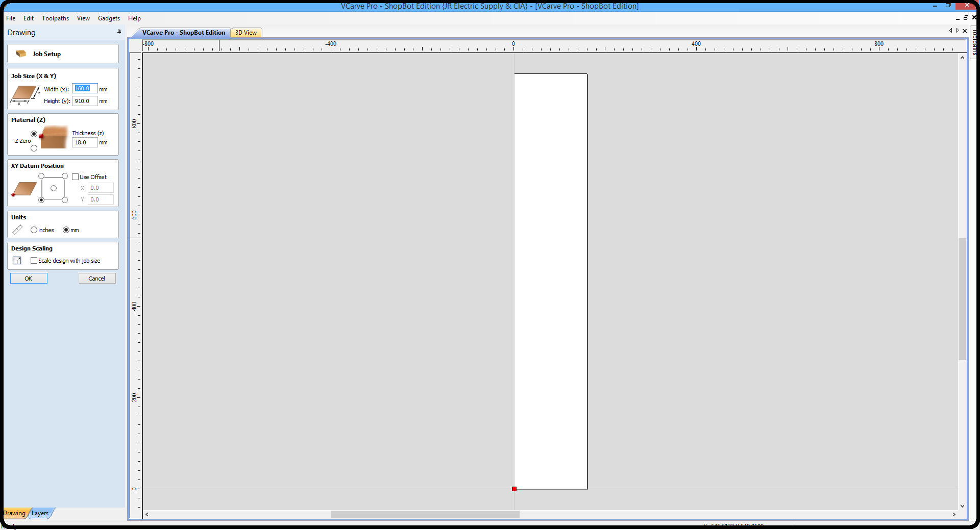This screenshot has height=530, width=980.
Task: Select top-left XY datum position
Action: (41, 176)
